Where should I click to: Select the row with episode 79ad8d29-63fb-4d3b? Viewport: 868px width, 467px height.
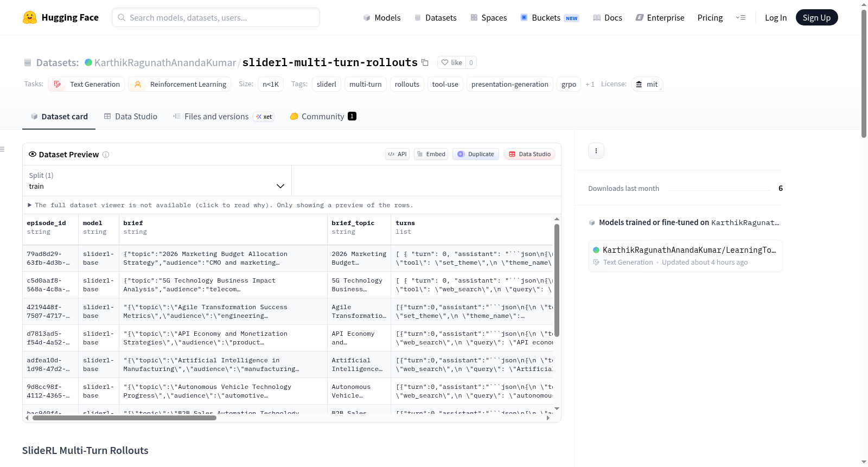[x=288, y=258]
